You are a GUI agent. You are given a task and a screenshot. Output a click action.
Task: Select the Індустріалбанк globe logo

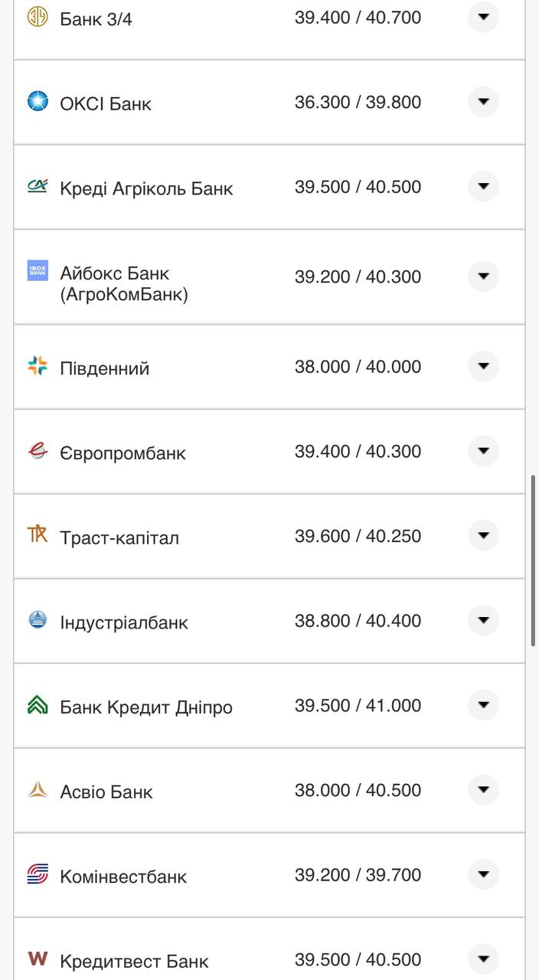(x=36, y=617)
